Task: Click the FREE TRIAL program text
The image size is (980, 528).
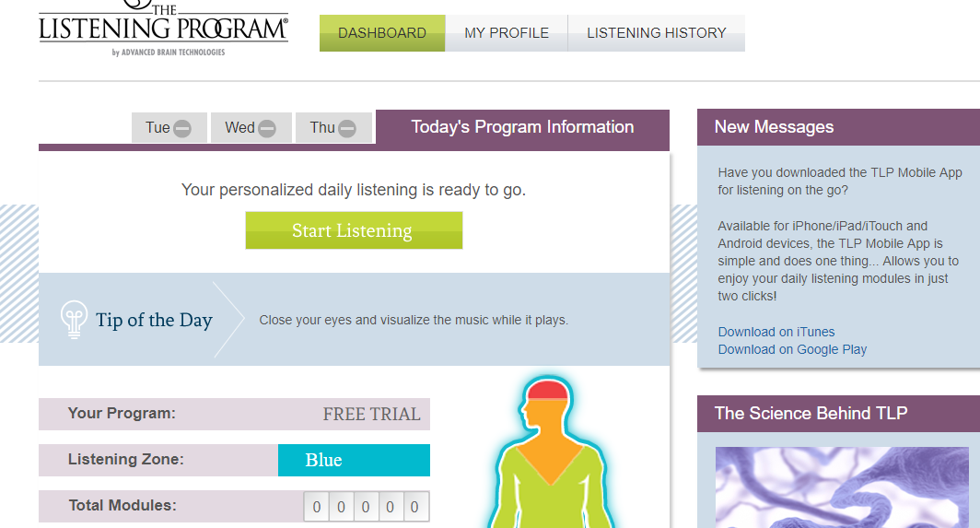Action: pyautogui.click(x=371, y=414)
